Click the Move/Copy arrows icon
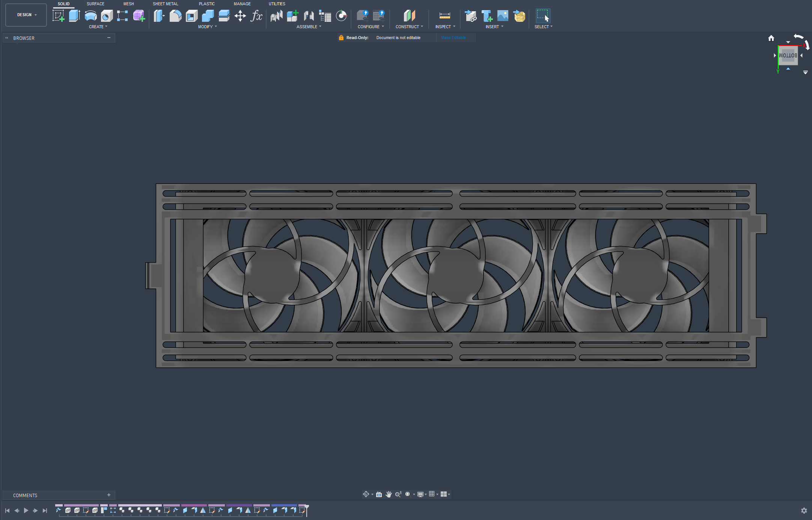The width and height of the screenshot is (812, 520). pos(240,16)
